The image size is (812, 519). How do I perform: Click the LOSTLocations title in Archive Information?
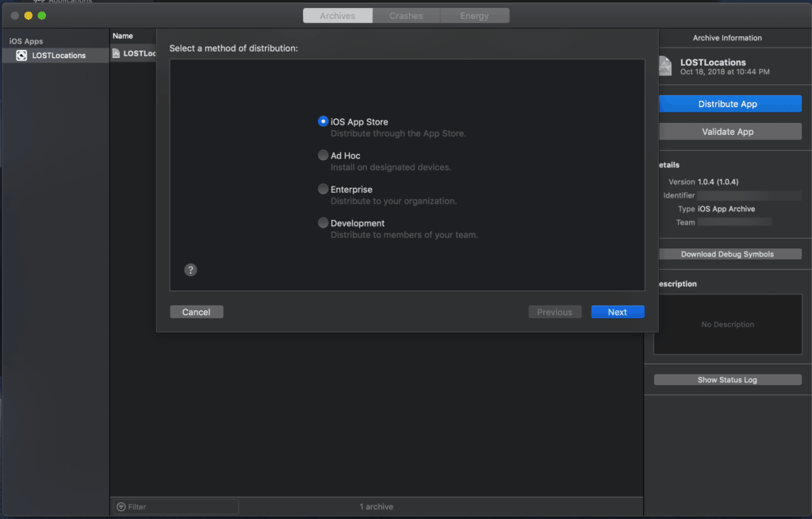(x=713, y=62)
